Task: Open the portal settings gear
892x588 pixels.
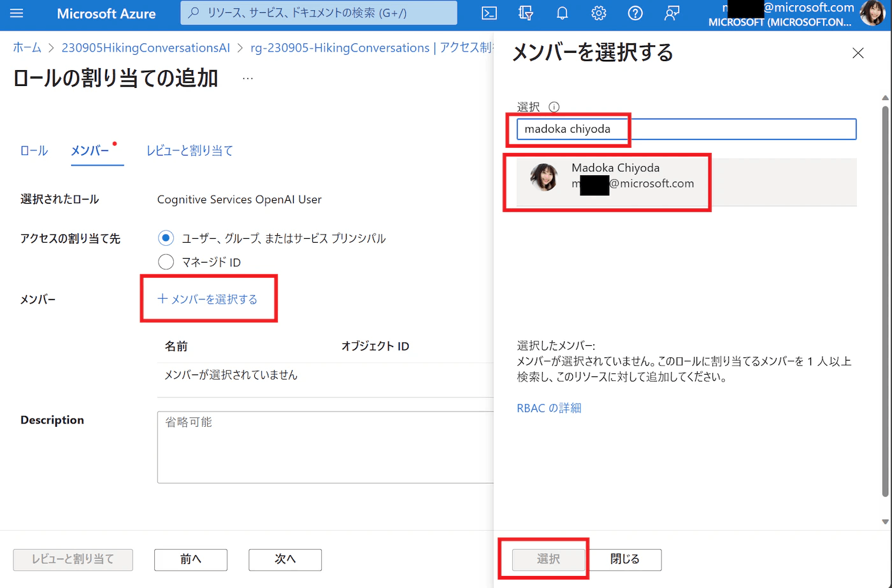Action: click(598, 13)
